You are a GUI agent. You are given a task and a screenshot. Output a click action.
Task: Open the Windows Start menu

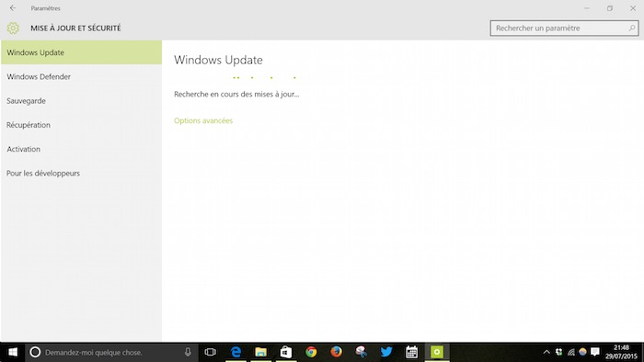(13, 352)
